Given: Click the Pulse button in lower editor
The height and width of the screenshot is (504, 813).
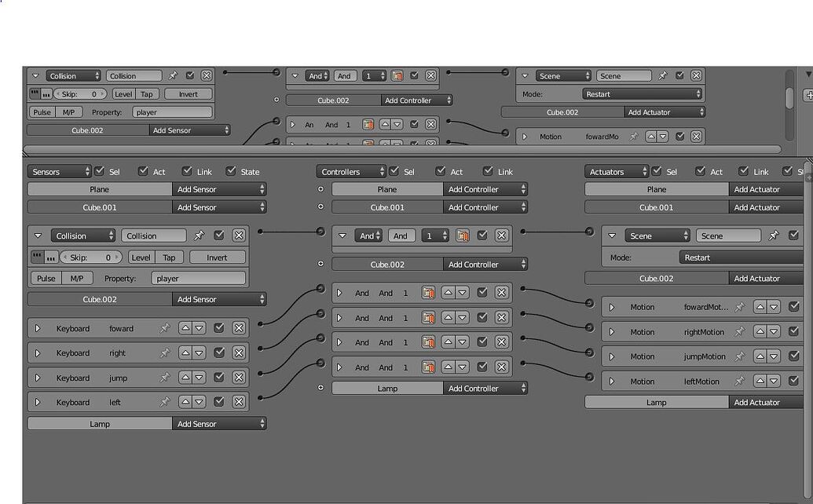Looking at the screenshot, I should tap(46, 278).
